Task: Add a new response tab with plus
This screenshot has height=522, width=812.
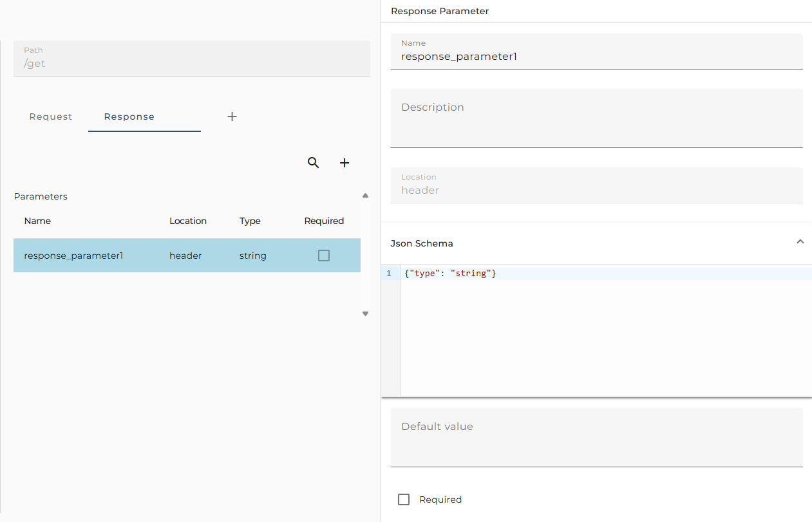Action: pyautogui.click(x=232, y=117)
